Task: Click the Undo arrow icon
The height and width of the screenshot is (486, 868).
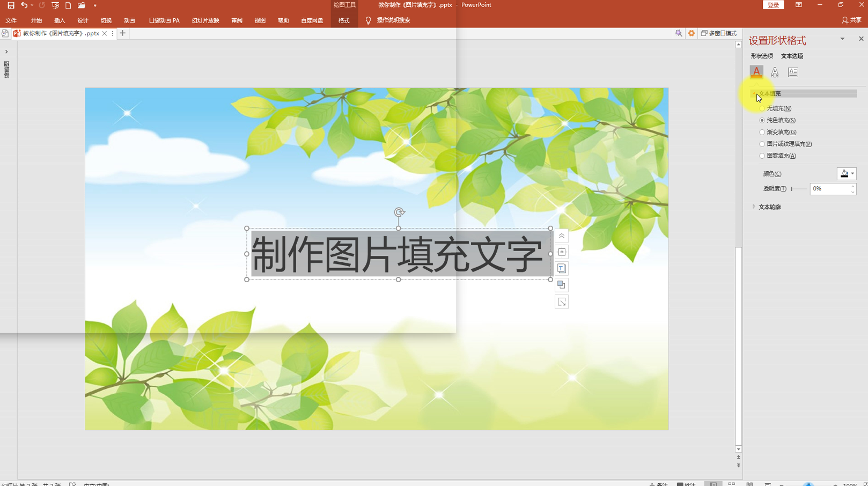Action: point(24,5)
